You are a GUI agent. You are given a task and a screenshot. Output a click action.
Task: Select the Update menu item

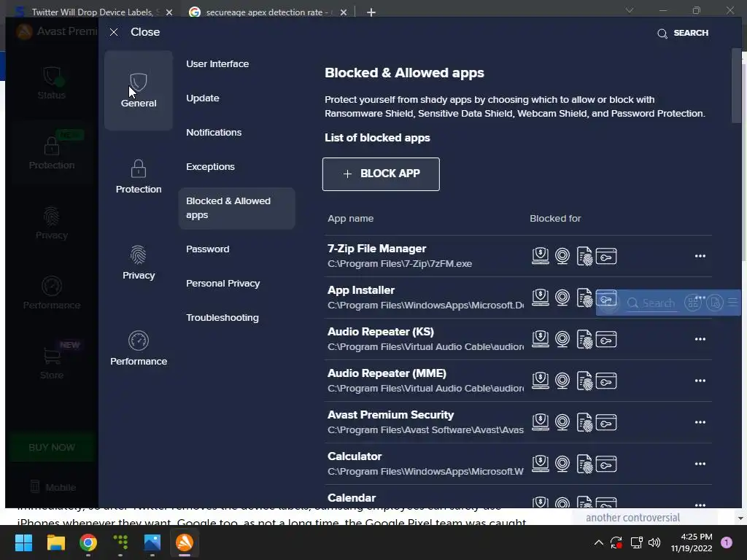click(203, 98)
